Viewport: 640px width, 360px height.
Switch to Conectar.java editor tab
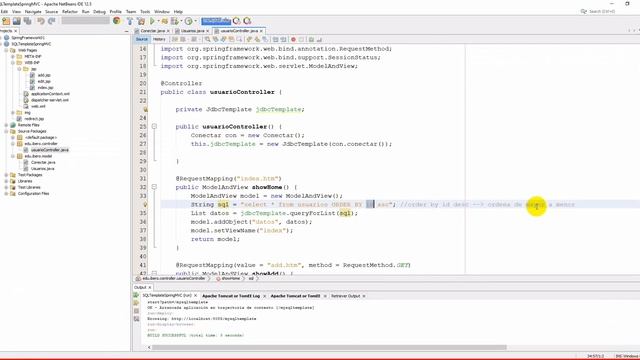click(152, 31)
